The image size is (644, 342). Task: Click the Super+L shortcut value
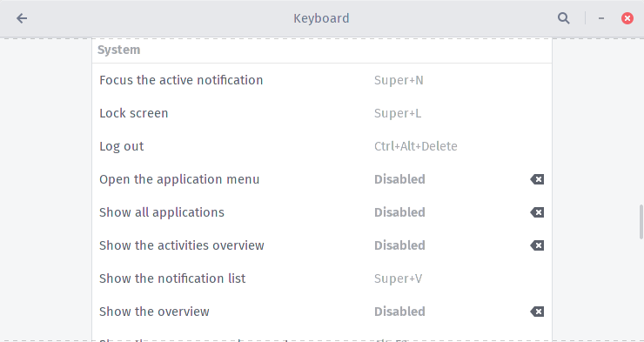pyautogui.click(x=398, y=113)
